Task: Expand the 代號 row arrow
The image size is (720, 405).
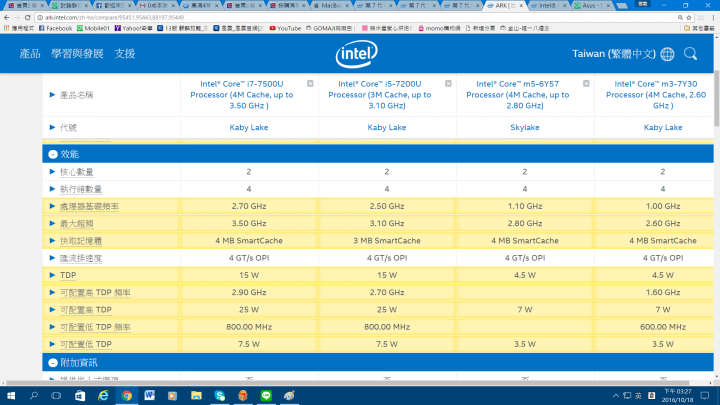Action: pyautogui.click(x=52, y=127)
